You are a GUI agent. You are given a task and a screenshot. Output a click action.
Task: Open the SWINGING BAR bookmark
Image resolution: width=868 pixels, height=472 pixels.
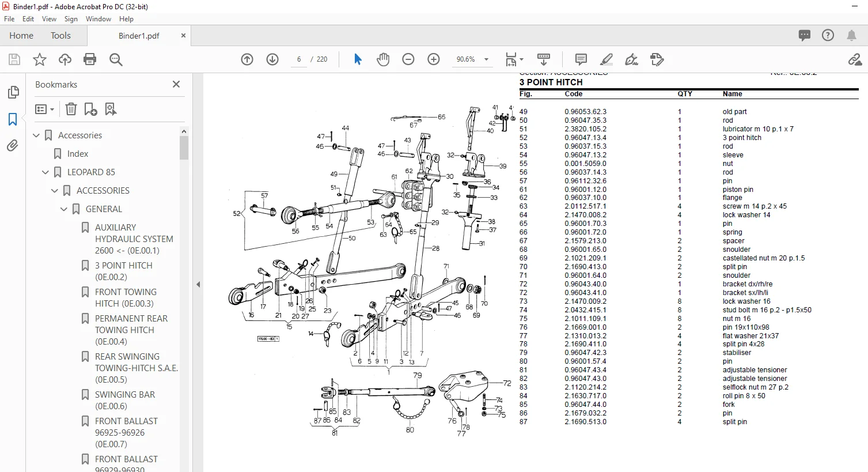point(125,401)
